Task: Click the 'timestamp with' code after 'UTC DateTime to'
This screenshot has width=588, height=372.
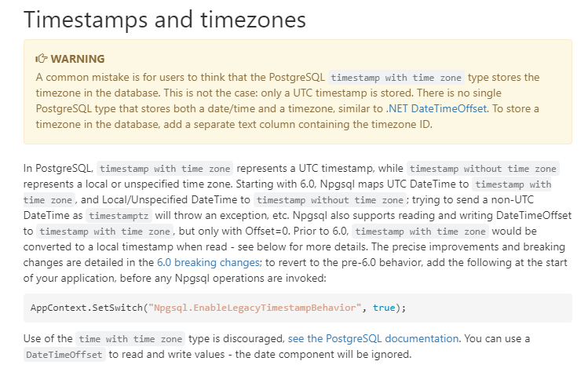Action: pos(512,184)
